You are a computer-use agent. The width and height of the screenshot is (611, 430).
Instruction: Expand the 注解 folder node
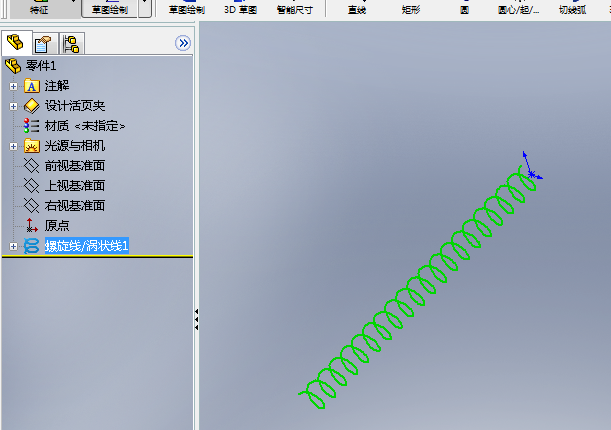tap(13, 86)
